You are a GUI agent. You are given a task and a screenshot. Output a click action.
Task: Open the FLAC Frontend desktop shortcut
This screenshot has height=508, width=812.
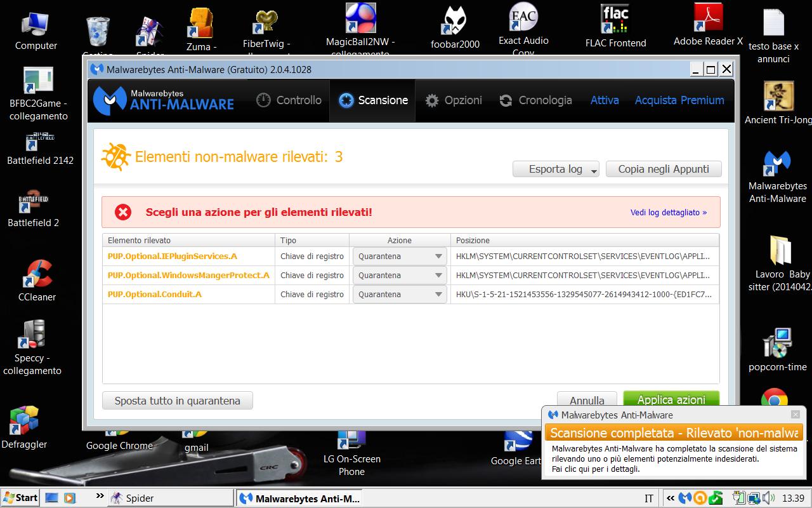click(615, 27)
